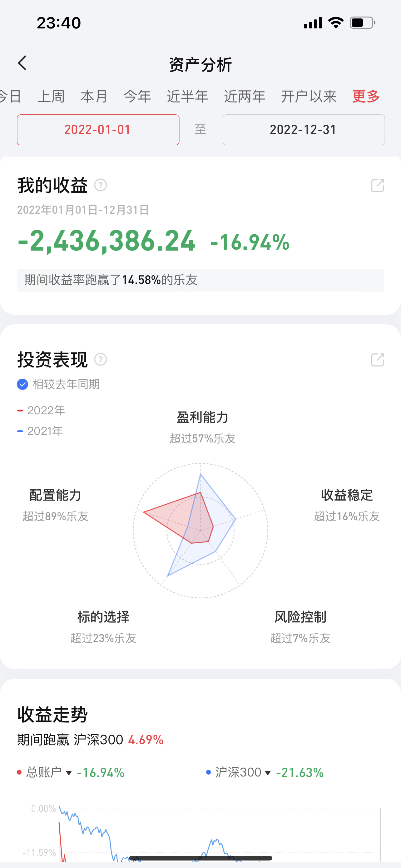Tap the cellular signal icon
Screen dimensions: 401x868
pyautogui.click(x=313, y=23)
